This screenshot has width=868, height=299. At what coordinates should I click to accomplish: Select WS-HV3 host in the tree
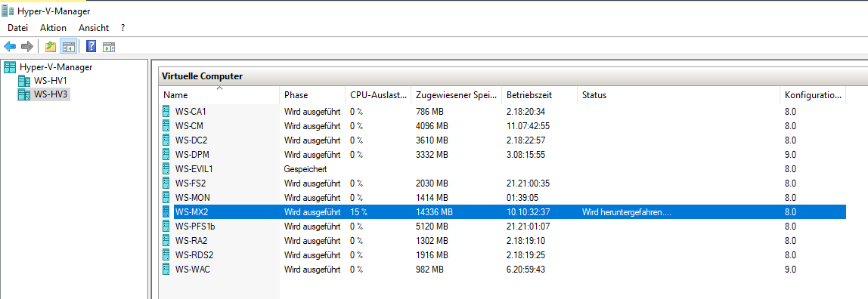click(x=51, y=94)
